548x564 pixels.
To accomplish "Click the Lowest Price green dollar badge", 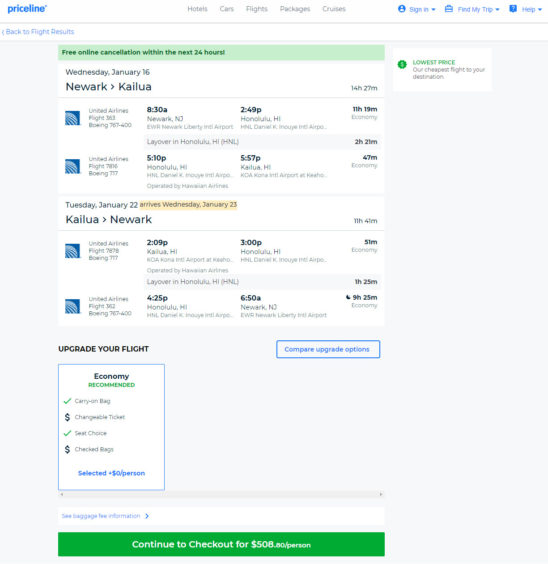I will pos(402,64).
